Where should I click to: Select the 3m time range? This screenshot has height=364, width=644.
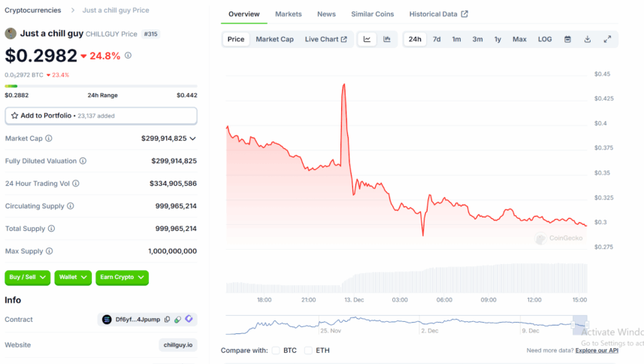coord(477,39)
